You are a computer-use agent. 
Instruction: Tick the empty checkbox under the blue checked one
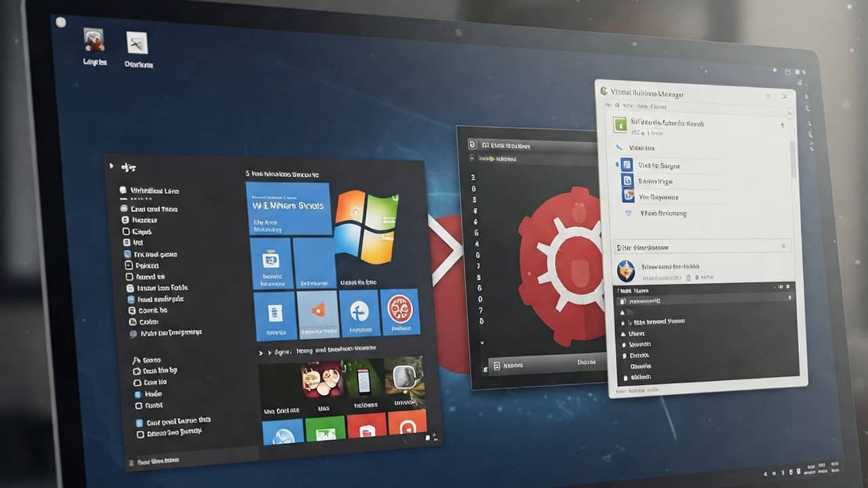(139, 405)
